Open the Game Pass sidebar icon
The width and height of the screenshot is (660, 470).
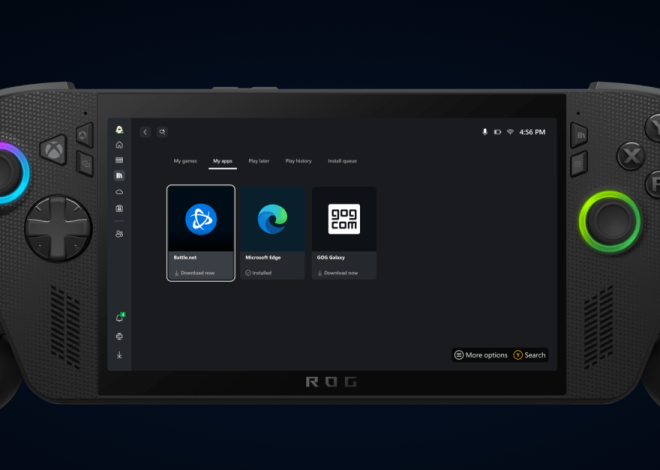pos(120,160)
